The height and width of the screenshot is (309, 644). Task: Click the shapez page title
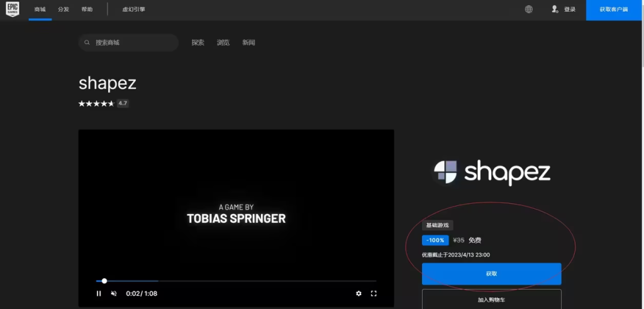coord(107,84)
